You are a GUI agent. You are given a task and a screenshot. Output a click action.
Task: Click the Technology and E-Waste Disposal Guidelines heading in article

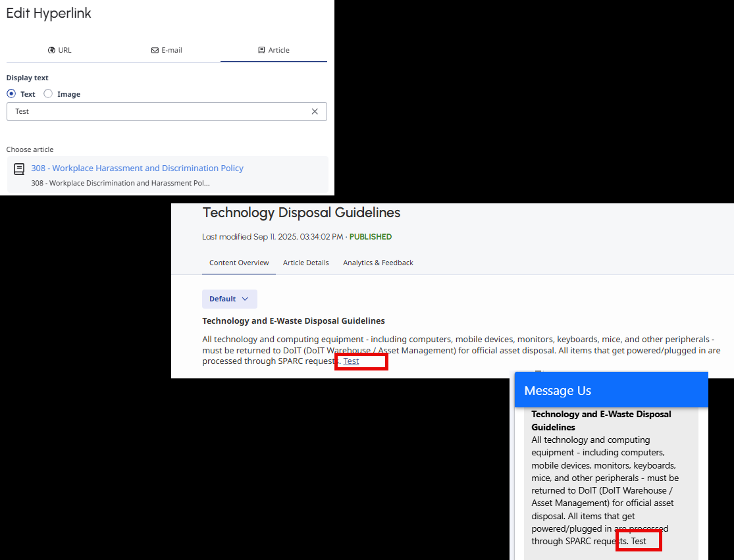point(294,321)
